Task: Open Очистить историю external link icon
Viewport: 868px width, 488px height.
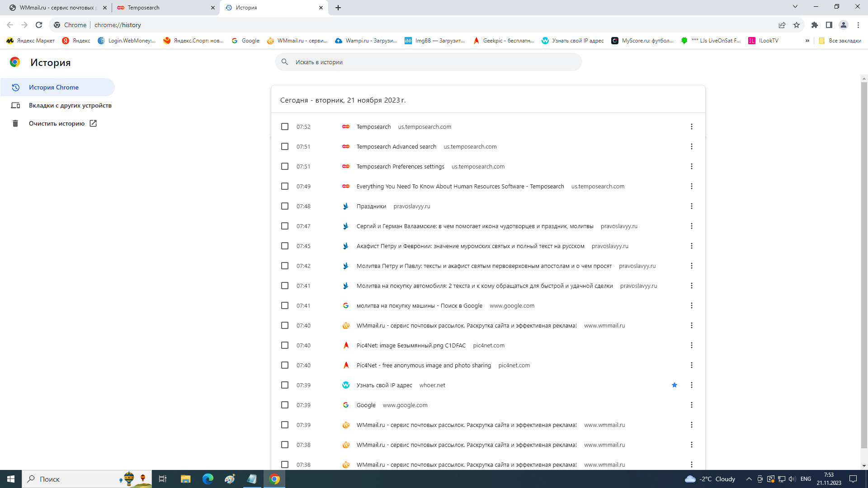Action: click(93, 123)
